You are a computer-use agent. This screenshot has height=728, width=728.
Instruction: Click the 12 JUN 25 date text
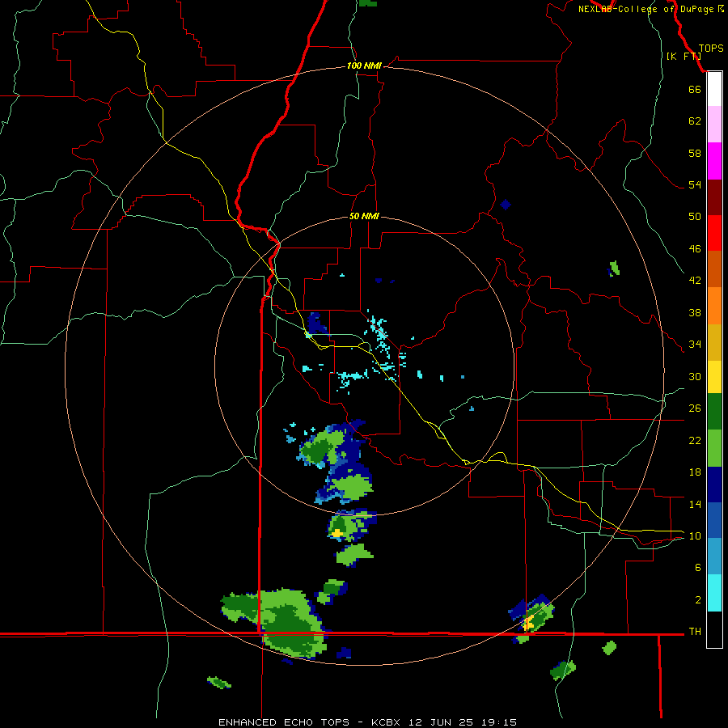click(x=442, y=722)
